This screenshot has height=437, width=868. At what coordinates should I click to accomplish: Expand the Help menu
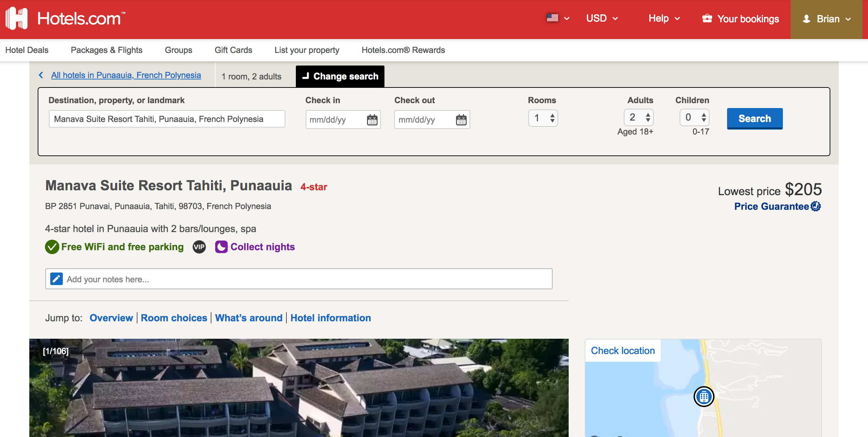point(664,18)
